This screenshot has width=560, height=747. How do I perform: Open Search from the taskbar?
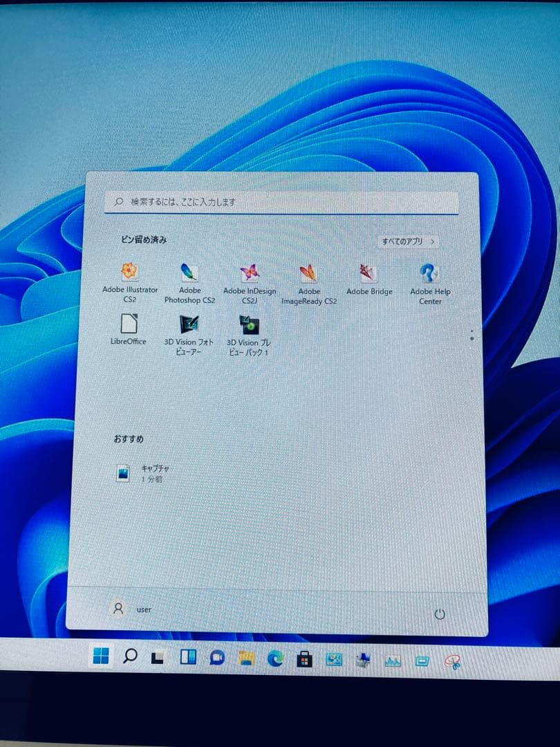coord(129,656)
